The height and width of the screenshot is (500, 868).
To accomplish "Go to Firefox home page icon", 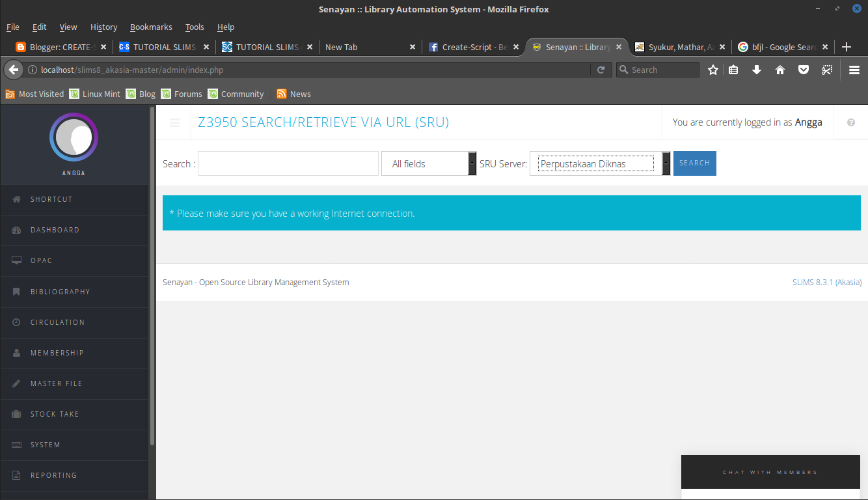I will [780, 70].
